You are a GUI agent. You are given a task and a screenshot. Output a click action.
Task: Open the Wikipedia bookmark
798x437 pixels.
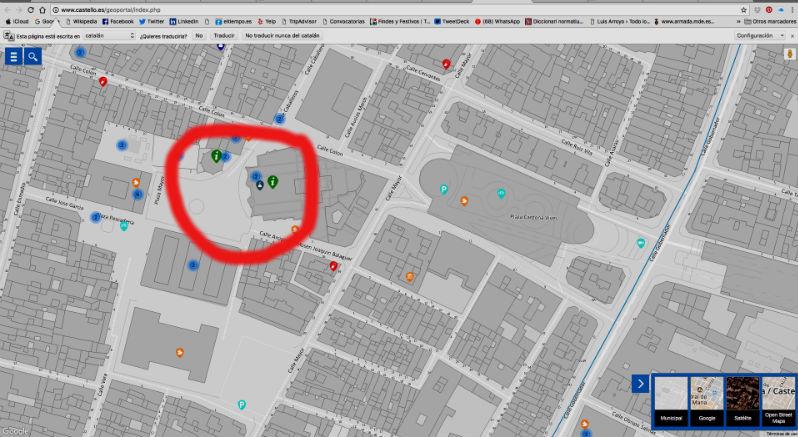click(x=81, y=20)
